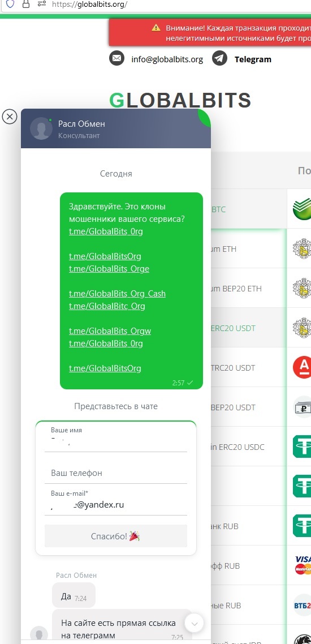311x644 pixels.
Task: Click the email envelope icon
Action: [117, 58]
